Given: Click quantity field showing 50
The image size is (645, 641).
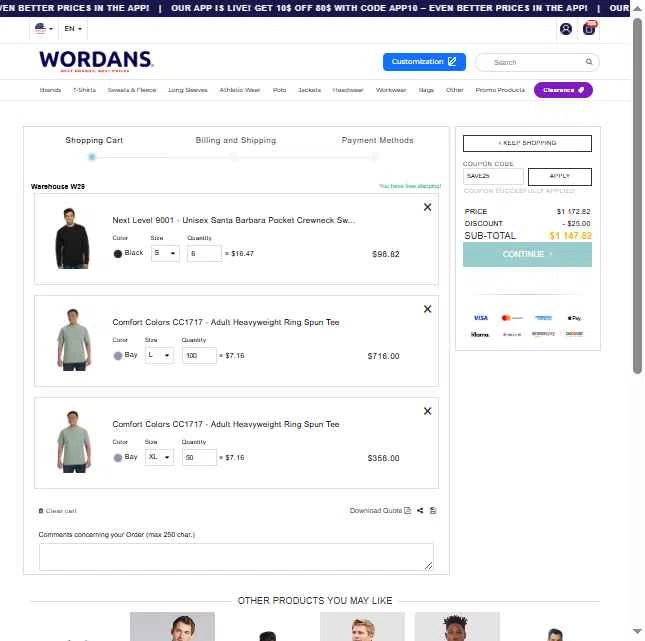Looking at the screenshot, I should (x=199, y=458).
